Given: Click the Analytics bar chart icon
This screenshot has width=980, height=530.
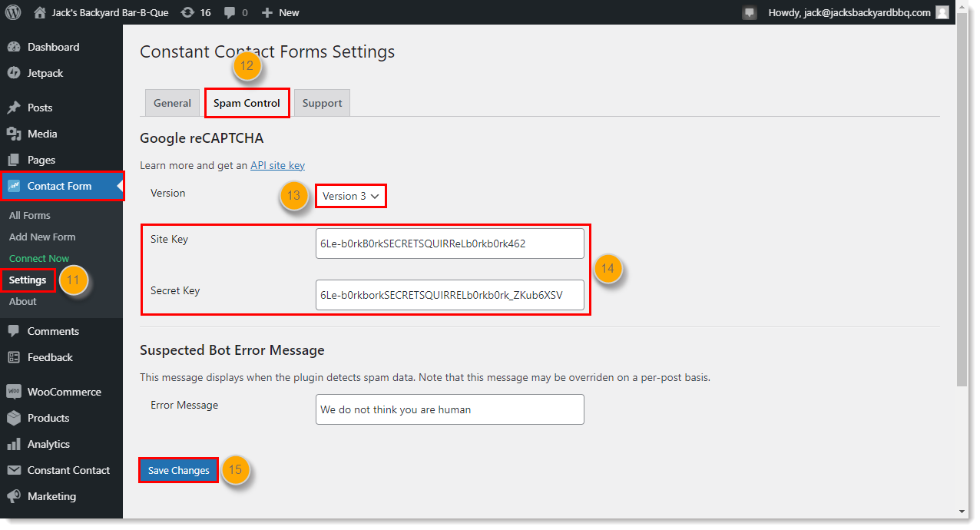Looking at the screenshot, I should (x=13, y=444).
